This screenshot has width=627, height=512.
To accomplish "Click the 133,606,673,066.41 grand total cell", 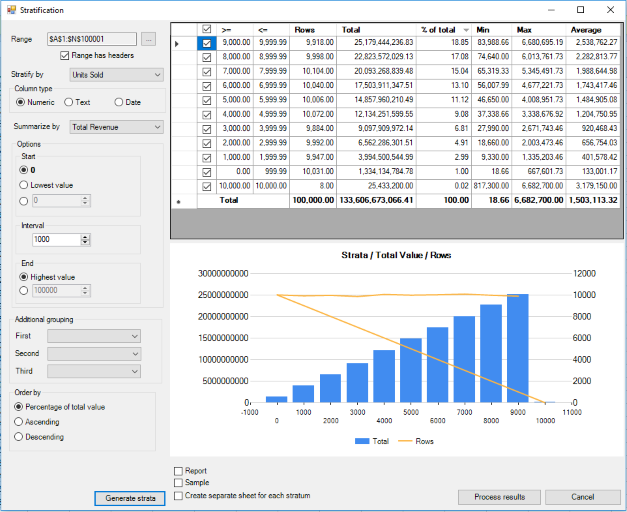I will click(x=376, y=200).
